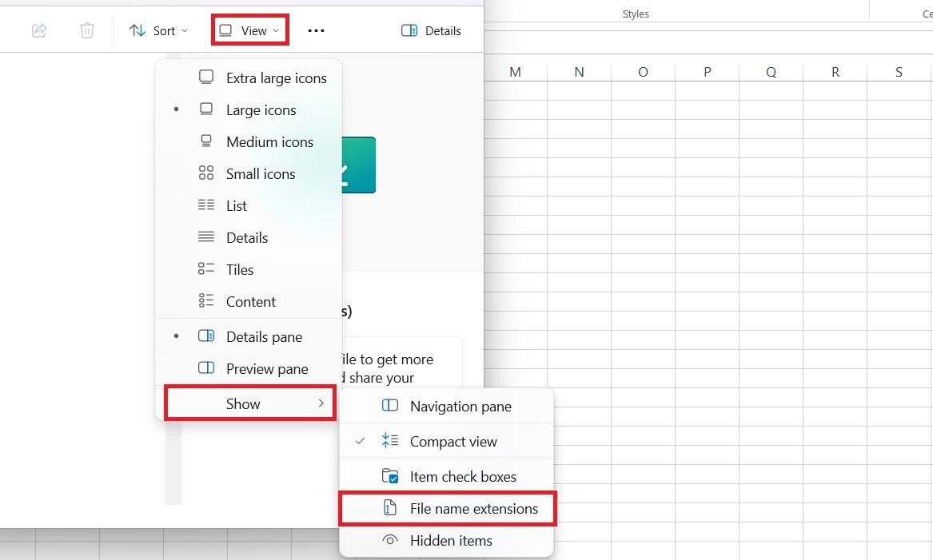
Task: Click the Hidden items eye icon
Action: 389,540
